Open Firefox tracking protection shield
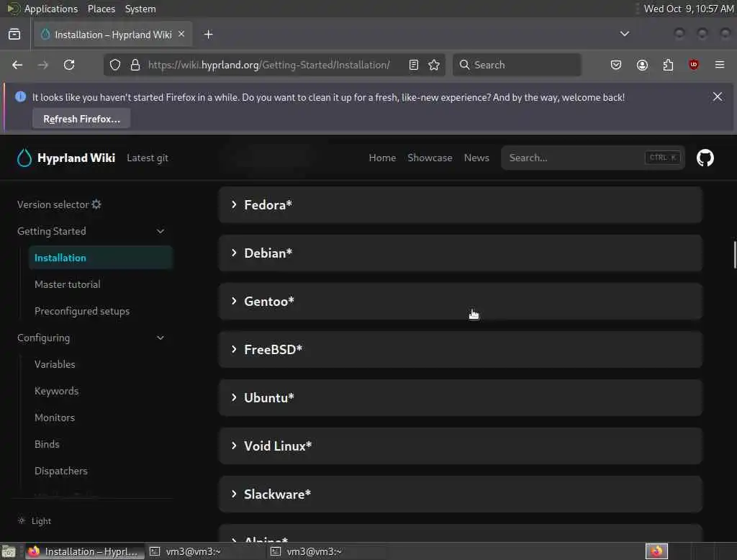 (x=115, y=65)
